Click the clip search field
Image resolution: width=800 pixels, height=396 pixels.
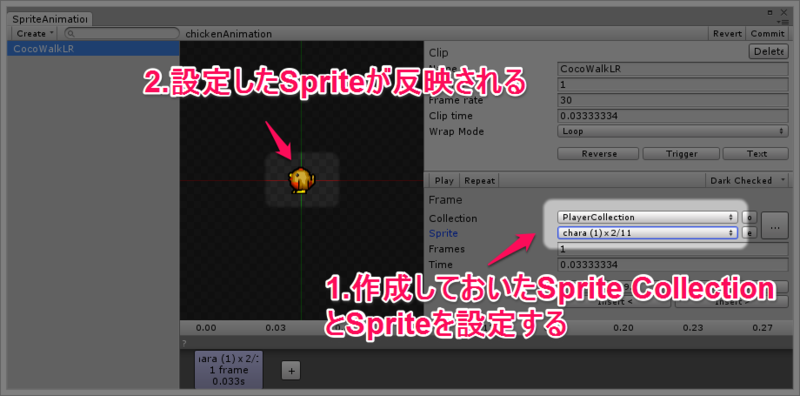121,34
